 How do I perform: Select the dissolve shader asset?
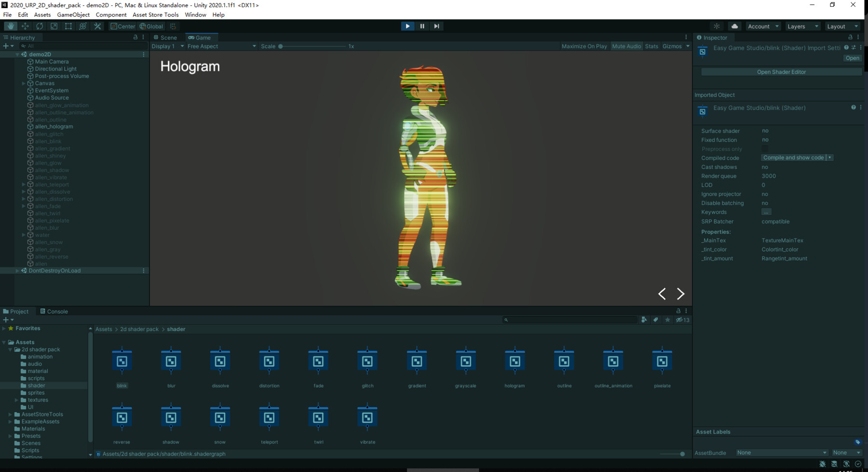[x=220, y=361]
